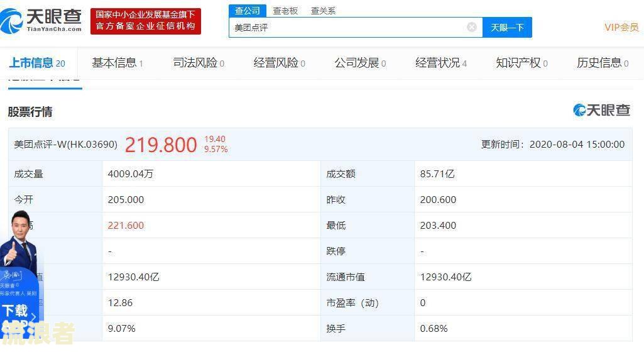644x352 pixels.
Task: Click the 市盈率（动） label cell
Action: (367, 303)
